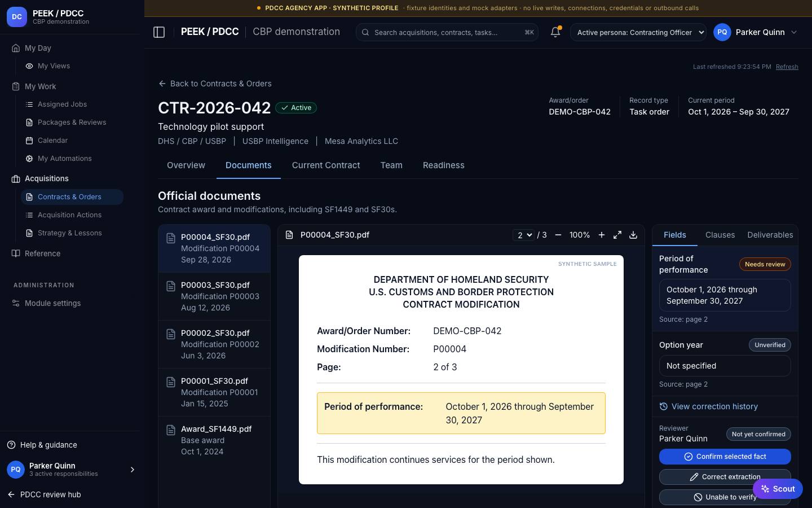
Task: Select P00002_SF30.pdf document
Action: [214, 344]
